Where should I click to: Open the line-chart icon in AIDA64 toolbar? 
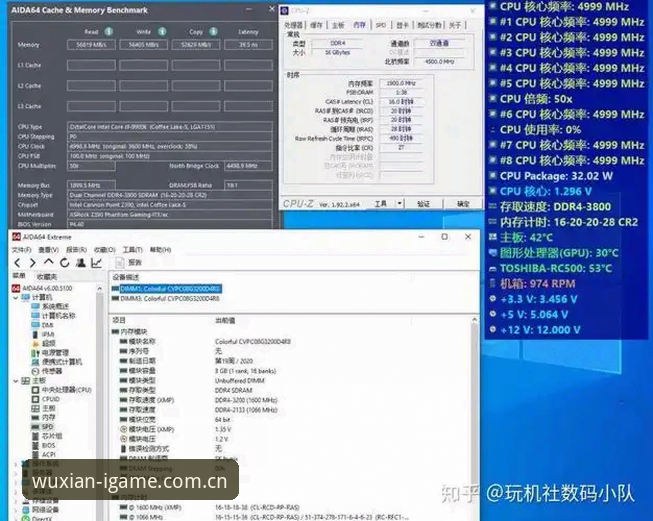pyautogui.click(x=97, y=263)
